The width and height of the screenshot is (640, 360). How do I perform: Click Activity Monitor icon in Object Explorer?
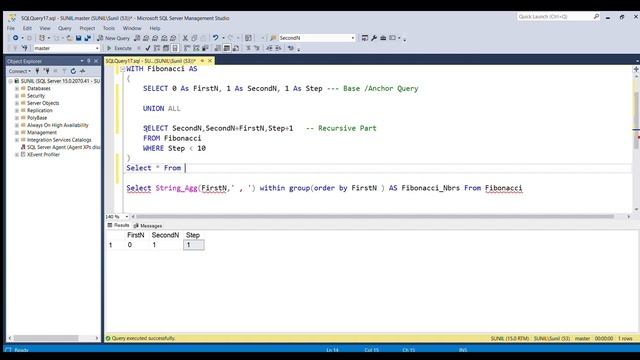[x=82, y=71]
